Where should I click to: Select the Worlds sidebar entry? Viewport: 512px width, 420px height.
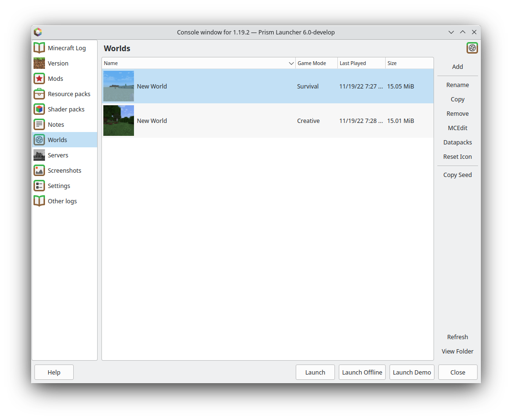tap(57, 140)
